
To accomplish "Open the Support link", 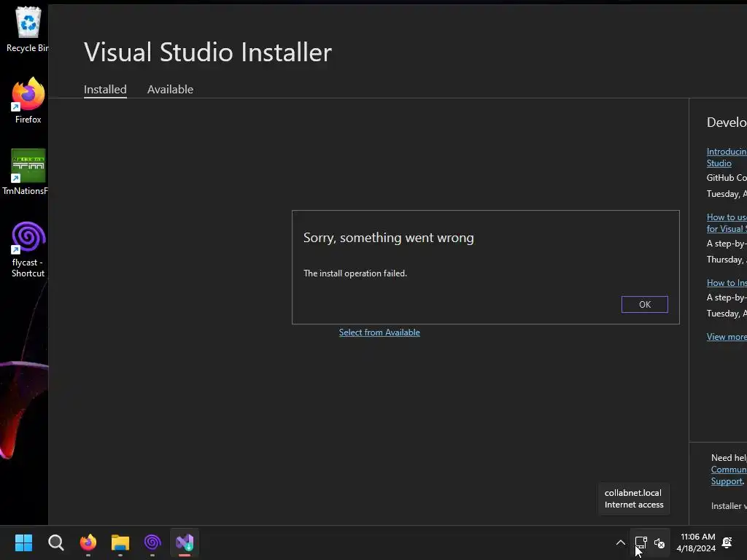I will (727, 481).
